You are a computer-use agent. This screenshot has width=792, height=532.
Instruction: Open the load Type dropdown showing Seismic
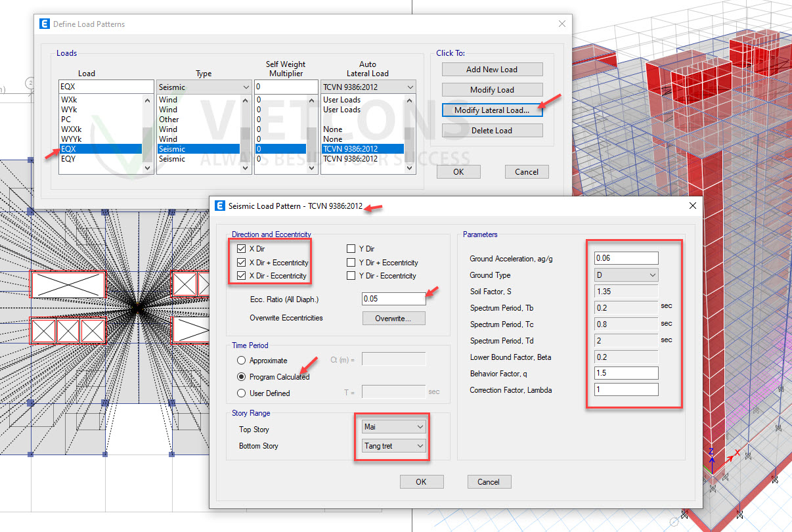[x=204, y=87]
